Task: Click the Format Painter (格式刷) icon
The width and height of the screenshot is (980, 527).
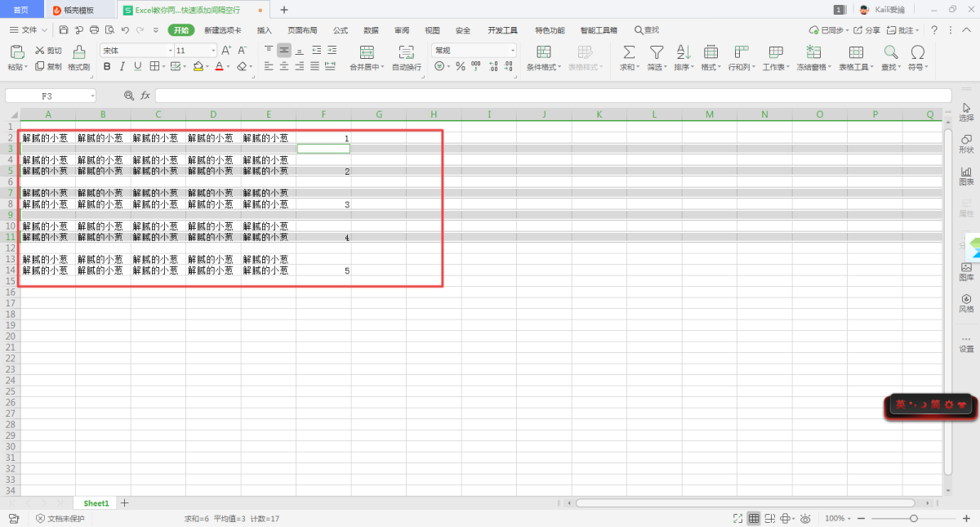Action: pyautogui.click(x=78, y=52)
